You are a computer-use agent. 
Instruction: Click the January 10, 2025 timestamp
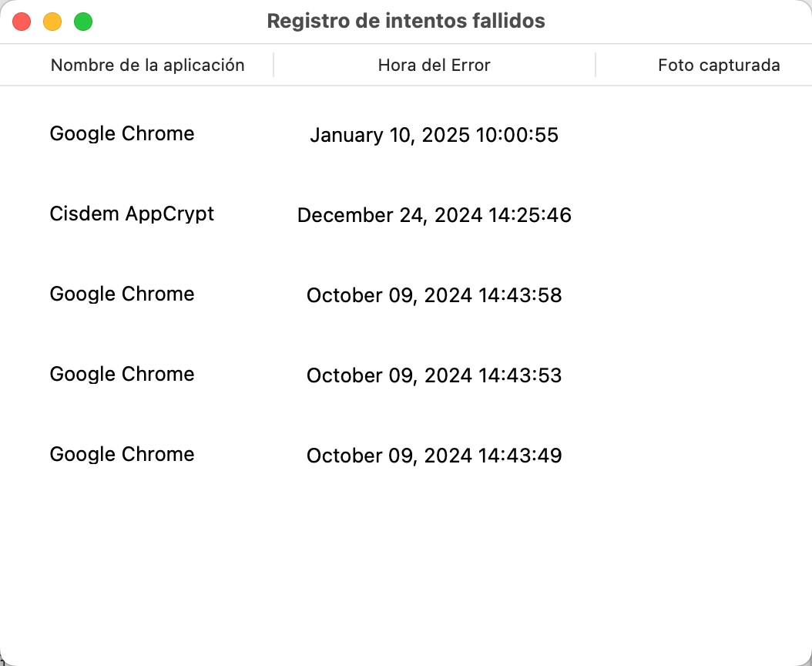point(435,135)
